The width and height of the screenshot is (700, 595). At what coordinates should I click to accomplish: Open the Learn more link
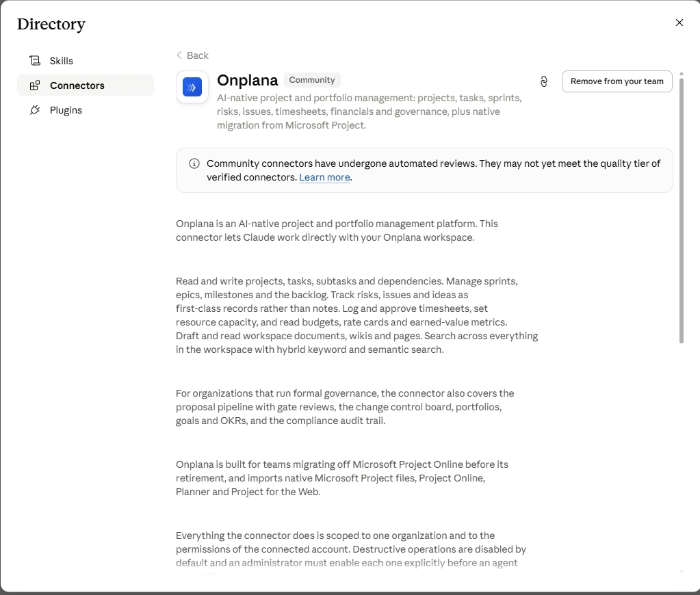coord(324,177)
